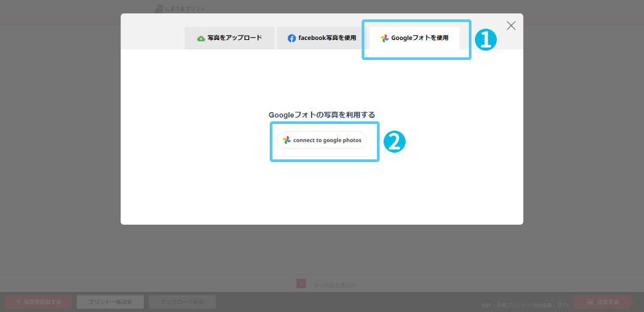This screenshot has width=644, height=312.
Task: Click the Google Photos pinwheel icon in tab
Action: tap(384, 38)
